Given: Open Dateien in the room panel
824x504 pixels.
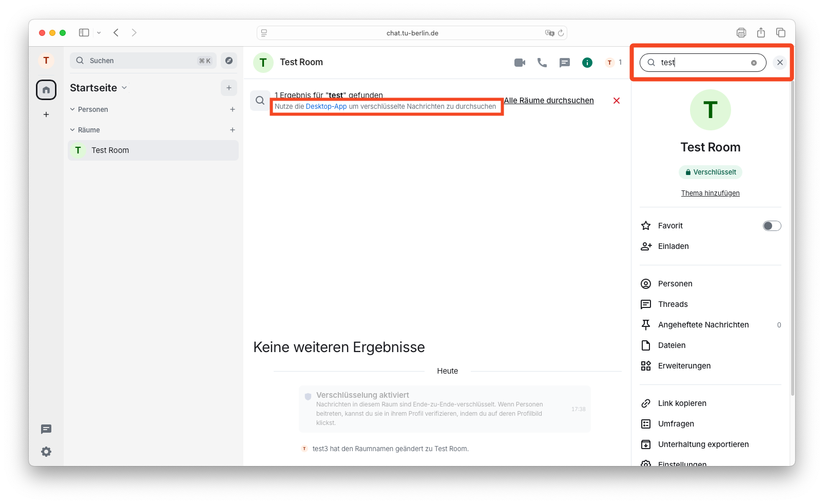Looking at the screenshot, I should [x=672, y=345].
